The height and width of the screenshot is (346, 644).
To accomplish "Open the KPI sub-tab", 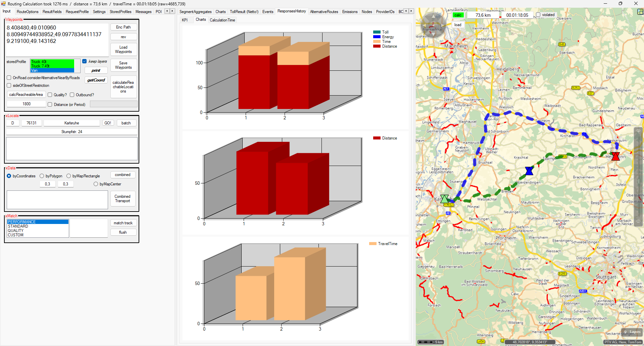I will click(185, 20).
